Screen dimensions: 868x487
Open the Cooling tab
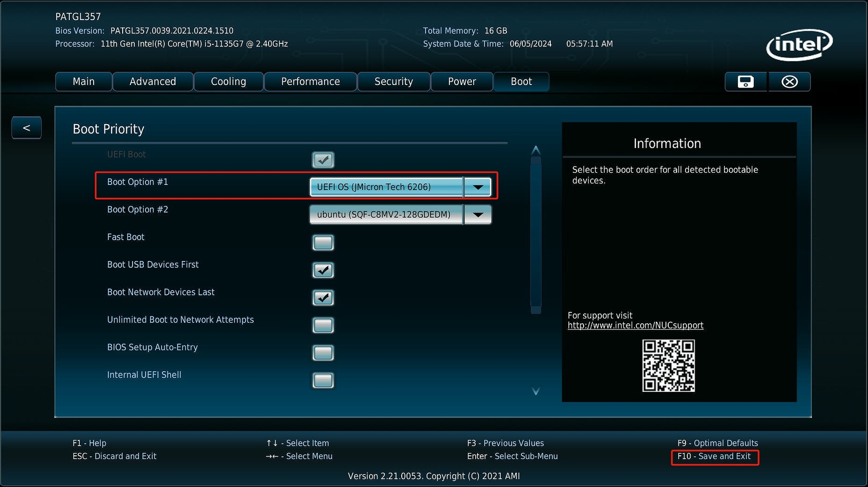pyautogui.click(x=228, y=82)
